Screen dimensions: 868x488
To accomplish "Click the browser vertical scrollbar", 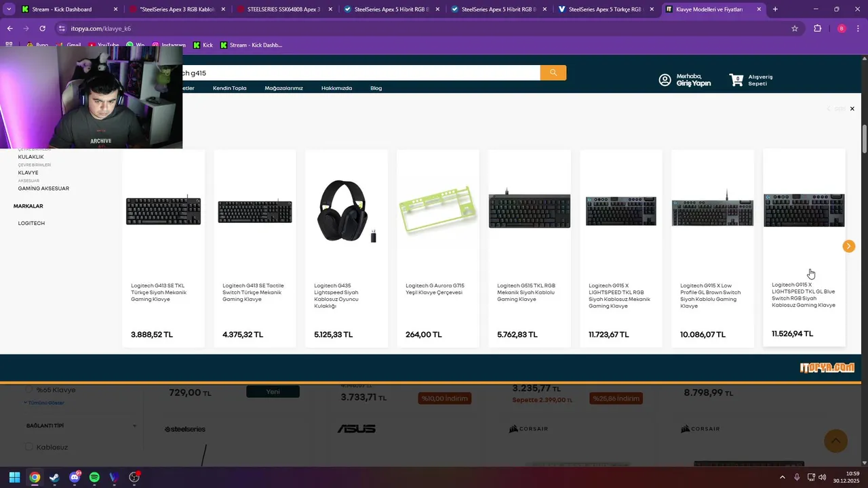I will coord(864,139).
